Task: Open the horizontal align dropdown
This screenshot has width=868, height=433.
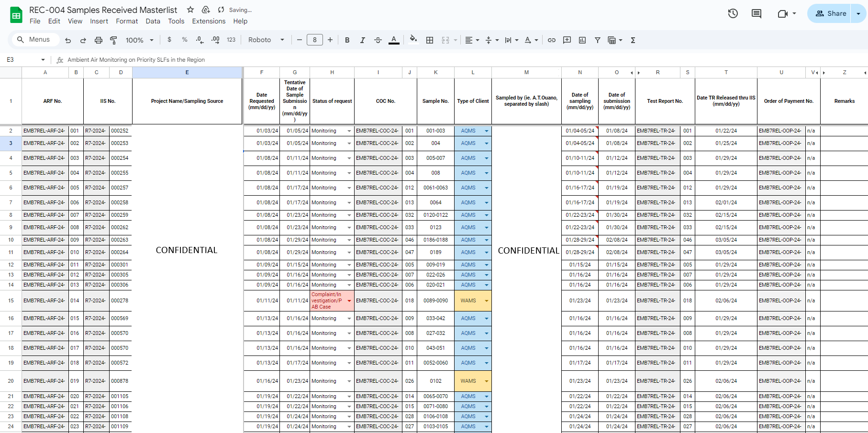Action: pyautogui.click(x=472, y=40)
